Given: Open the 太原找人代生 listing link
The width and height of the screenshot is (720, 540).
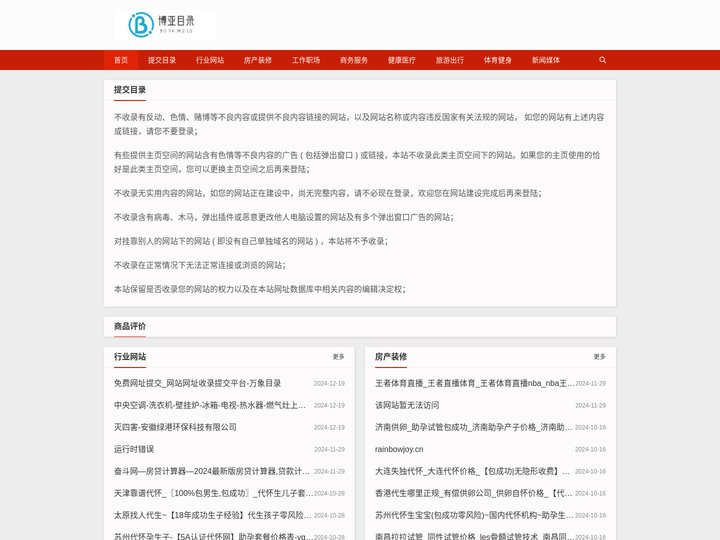Looking at the screenshot, I should [213, 515].
